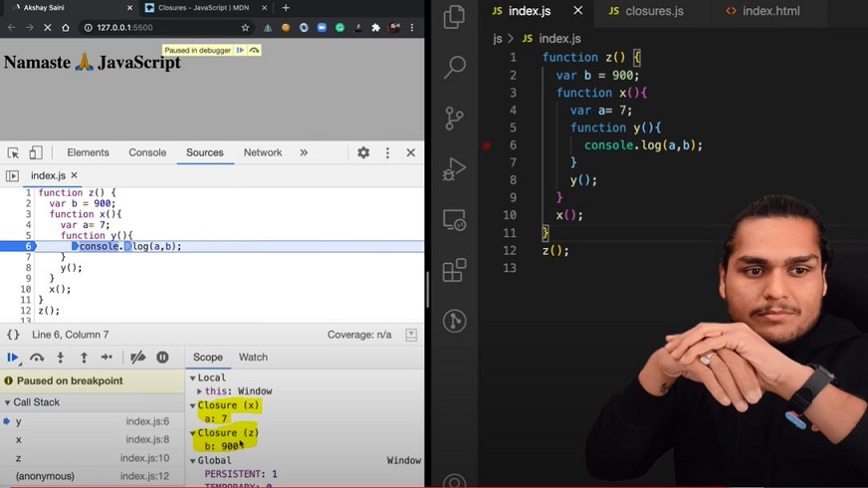Click the 'a: 7' closure variable

point(216,418)
